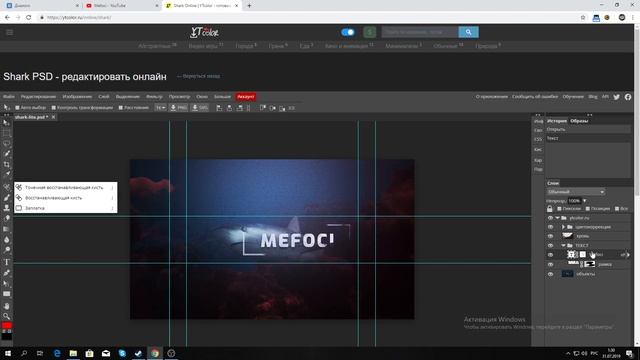Toggle the Расстояния checkbox

pos(120,108)
